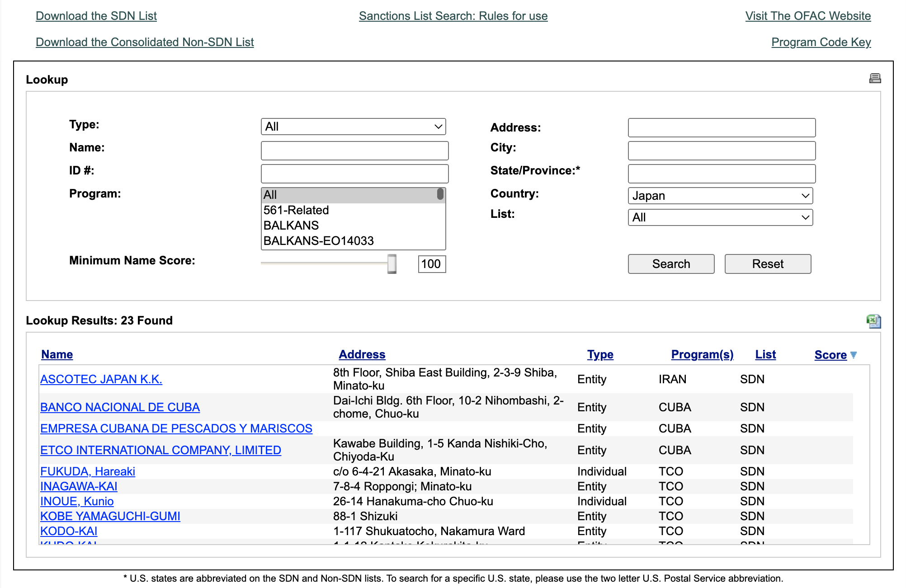Select 561-Related program option
The image size is (906, 588).
[x=296, y=210]
